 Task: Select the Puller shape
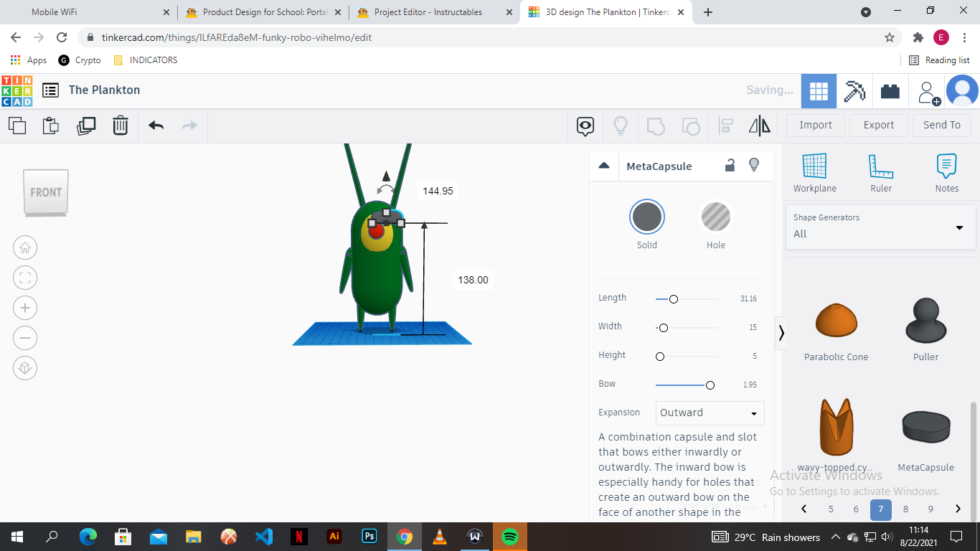pos(925,321)
